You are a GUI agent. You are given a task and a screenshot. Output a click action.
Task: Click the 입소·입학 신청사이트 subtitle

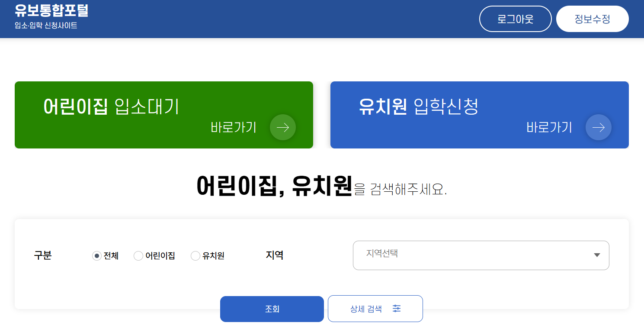pyautogui.click(x=46, y=26)
